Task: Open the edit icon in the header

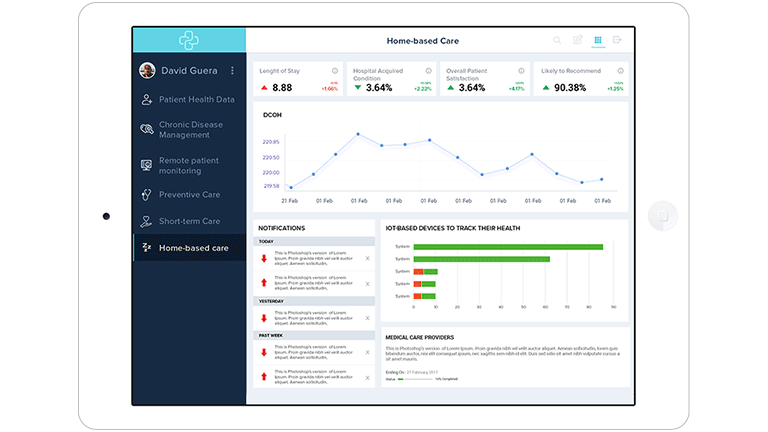Action: click(578, 41)
